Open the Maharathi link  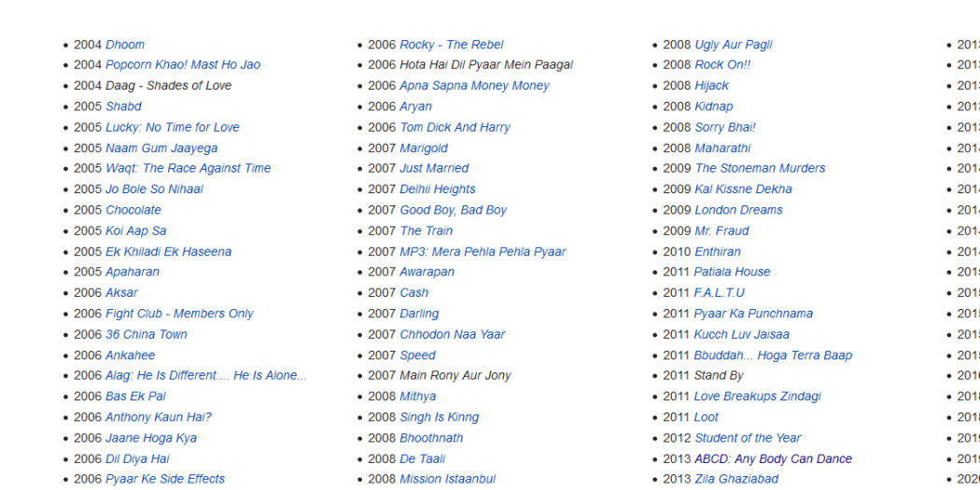(722, 148)
